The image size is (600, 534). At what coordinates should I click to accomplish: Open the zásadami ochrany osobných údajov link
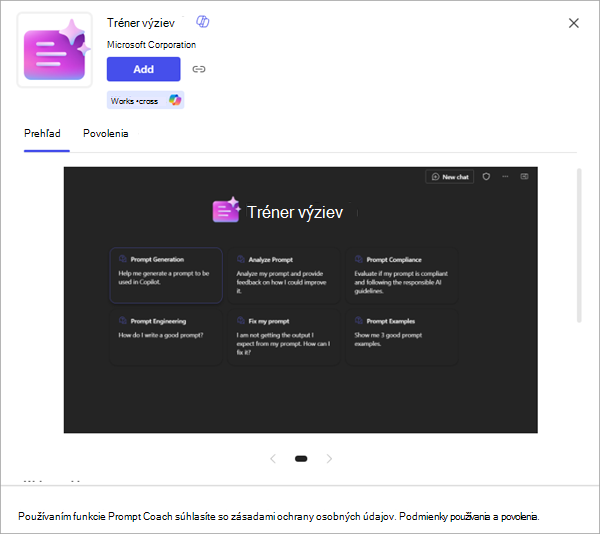313,517
